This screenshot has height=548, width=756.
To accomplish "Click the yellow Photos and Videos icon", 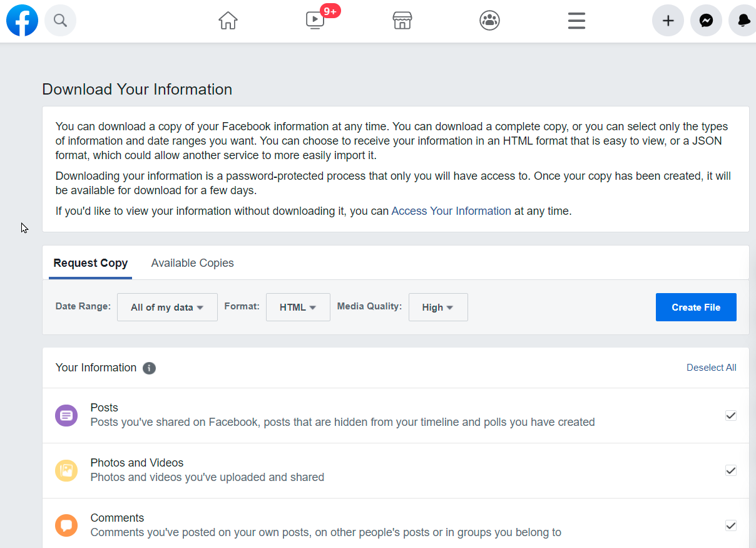I will 66,470.
